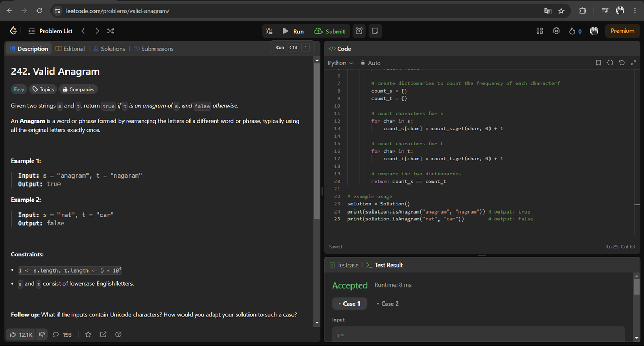Click the s = input field
The image size is (644, 346).
478,334
